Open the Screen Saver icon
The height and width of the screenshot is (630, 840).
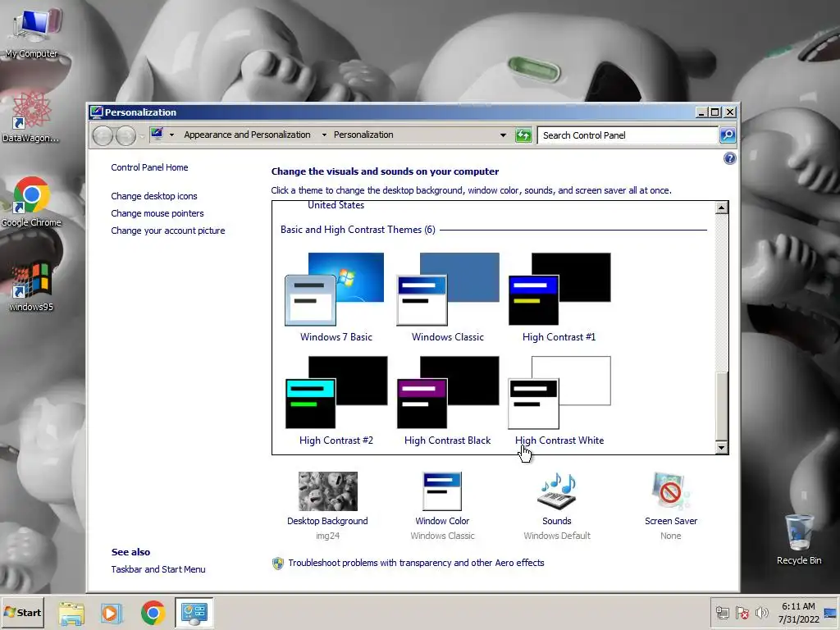tap(671, 491)
